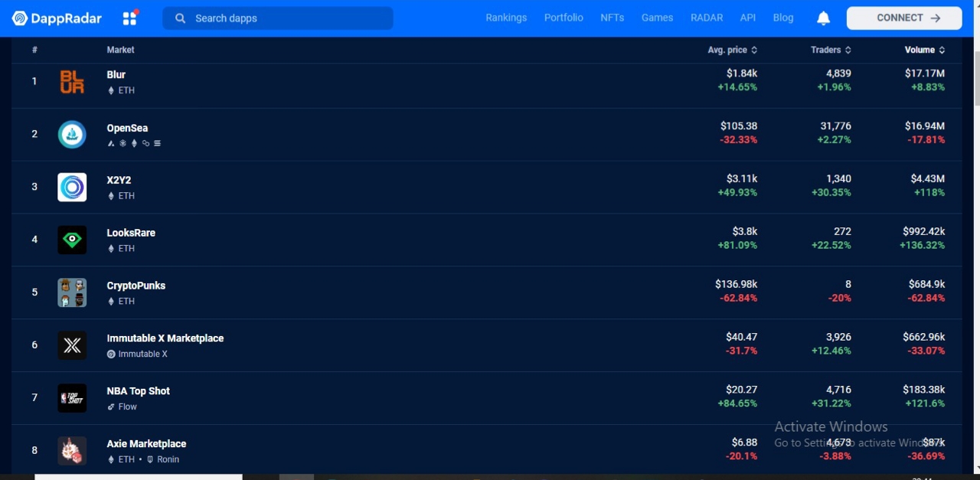This screenshot has height=480, width=980.
Task: Click OpenSea's average price $105.38
Action: pos(739,126)
